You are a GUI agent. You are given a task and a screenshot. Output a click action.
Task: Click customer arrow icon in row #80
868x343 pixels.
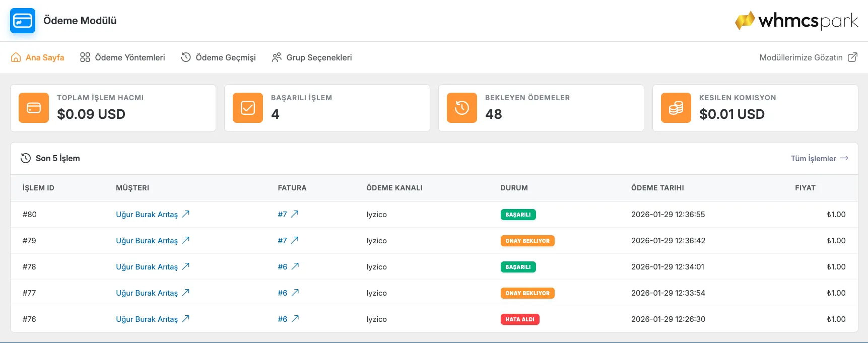(186, 214)
